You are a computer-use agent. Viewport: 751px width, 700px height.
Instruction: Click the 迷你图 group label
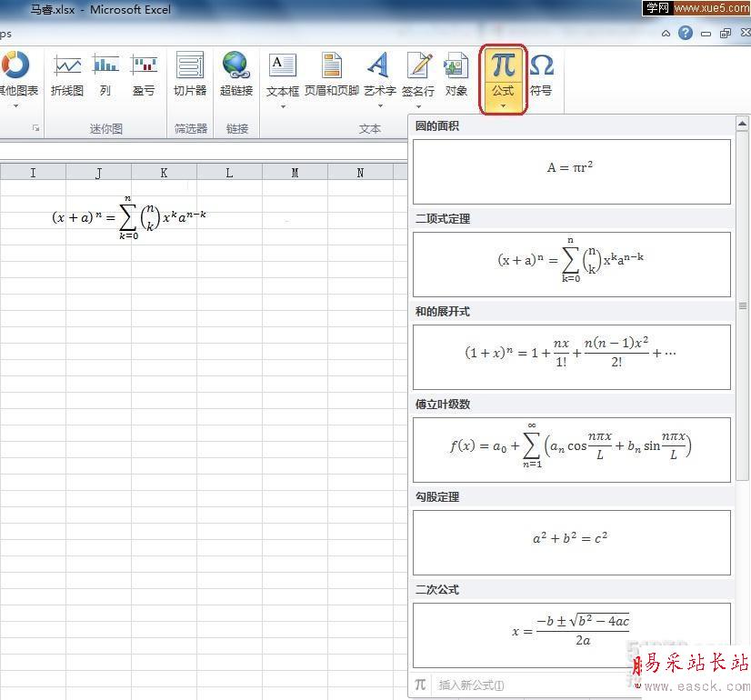click(x=105, y=128)
